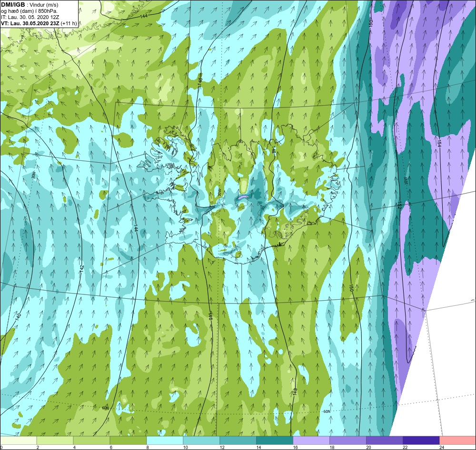Click the legend tick label '8'
Viewport: 476px width, 450px height.
coord(148,447)
